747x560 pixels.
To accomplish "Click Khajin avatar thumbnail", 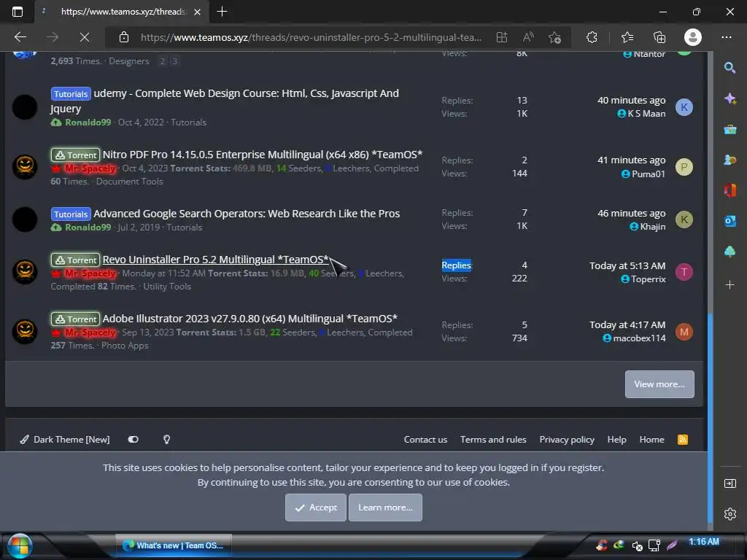I will tap(684, 219).
